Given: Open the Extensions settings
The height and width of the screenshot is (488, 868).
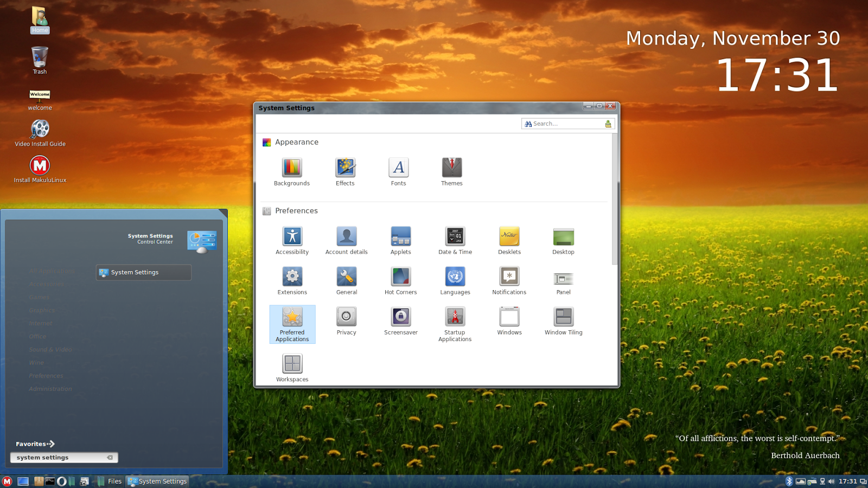Looking at the screenshot, I should point(292,281).
